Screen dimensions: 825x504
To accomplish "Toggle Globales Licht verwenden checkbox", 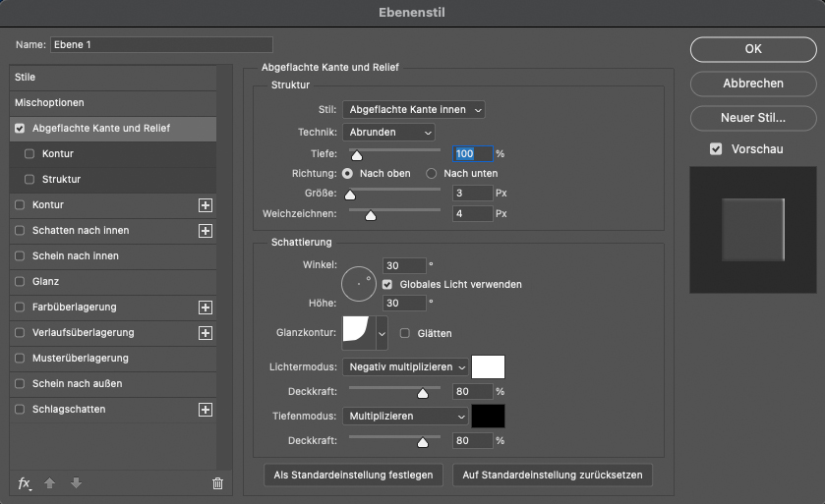I will pyautogui.click(x=387, y=284).
